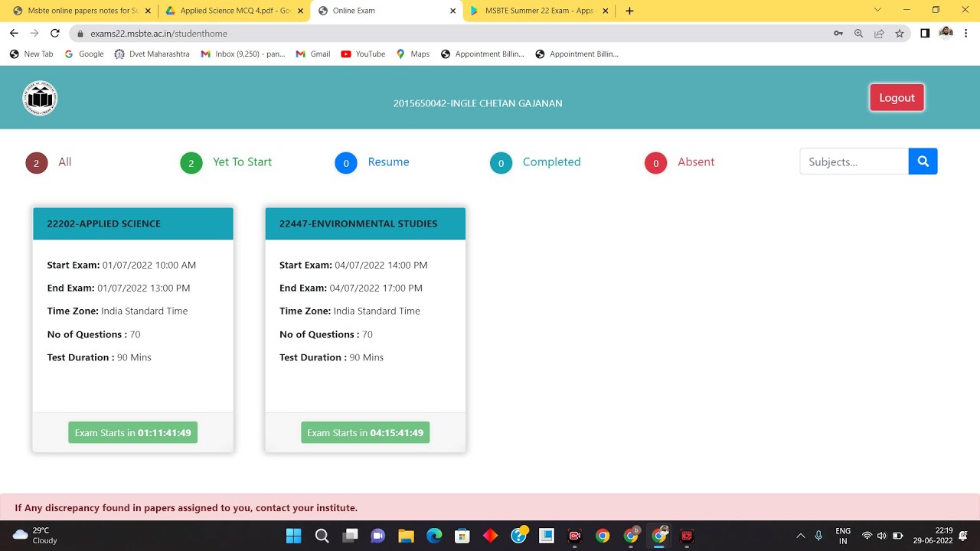
Task: Launch Microsoft Edge from taskbar
Action: pyautogui.click(x=434, y=536)
